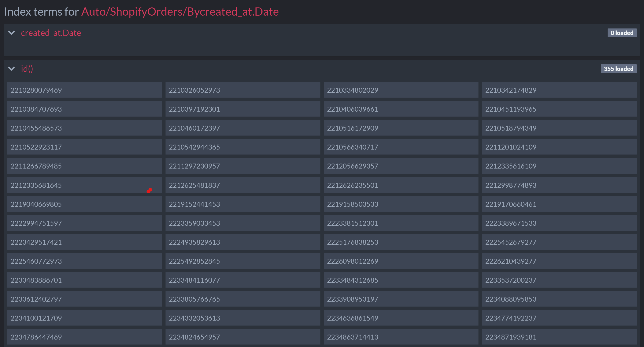
Task: Collapse the created_at.Date section chevron
Action: [x=12, y=33]
